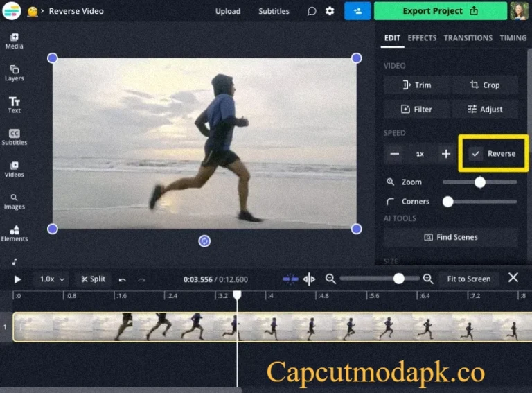The image size is (532, 393).
Task: Increase speed with the plus button
Action: pyautogui.click(x=446, y=154)
